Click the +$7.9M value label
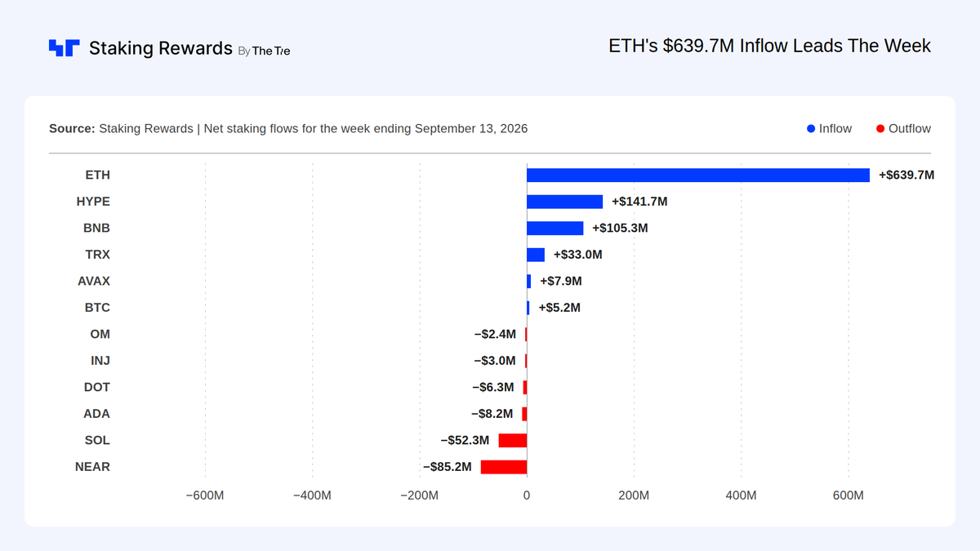 [x=561, y=281]
